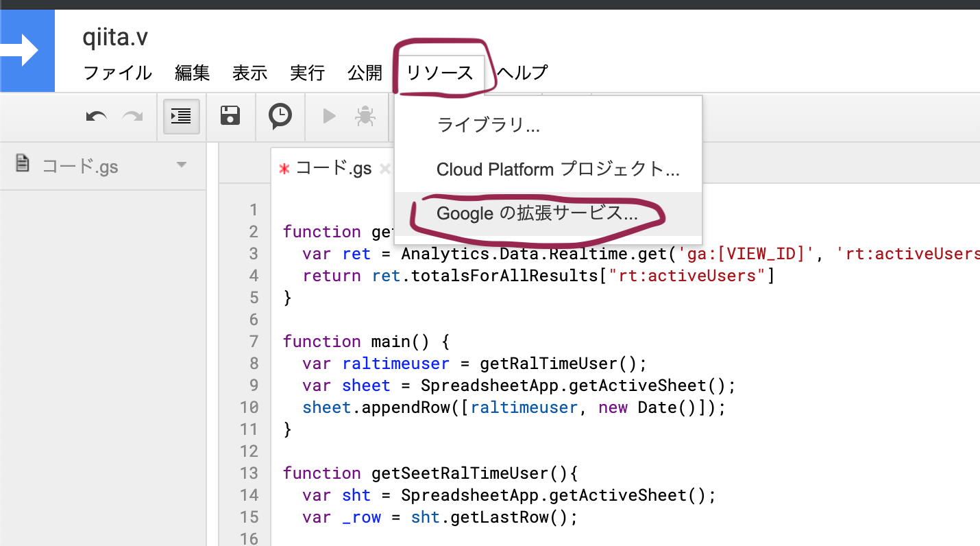Open current project's triggers clock icon
Screen dimensions: 980x546
point(280,116)
